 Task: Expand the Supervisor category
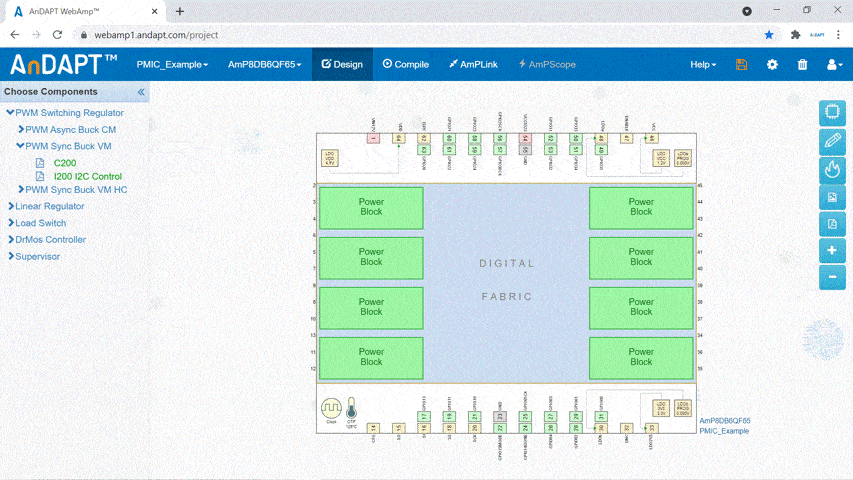point(11,256)
